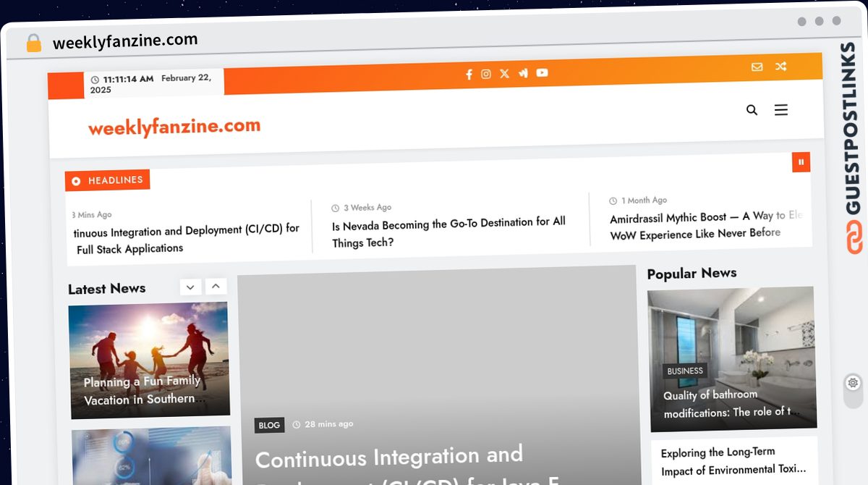Click the random post shuffle icon
Image resolution: width=868 pixels, height=485 pixels.
point(781,67)
